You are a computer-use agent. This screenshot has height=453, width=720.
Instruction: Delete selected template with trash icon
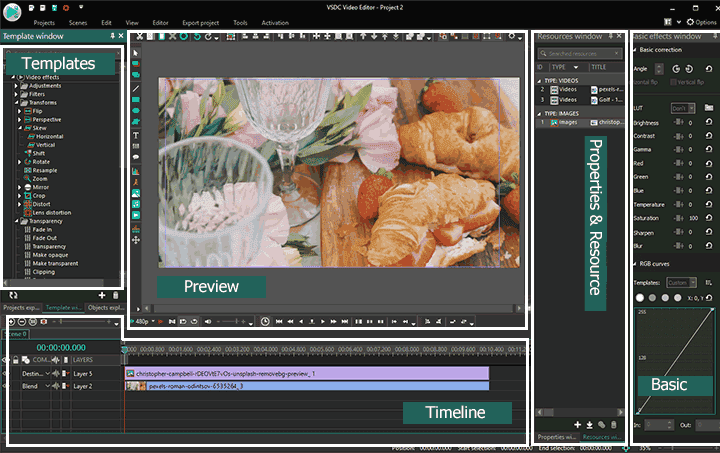[115, 296]
